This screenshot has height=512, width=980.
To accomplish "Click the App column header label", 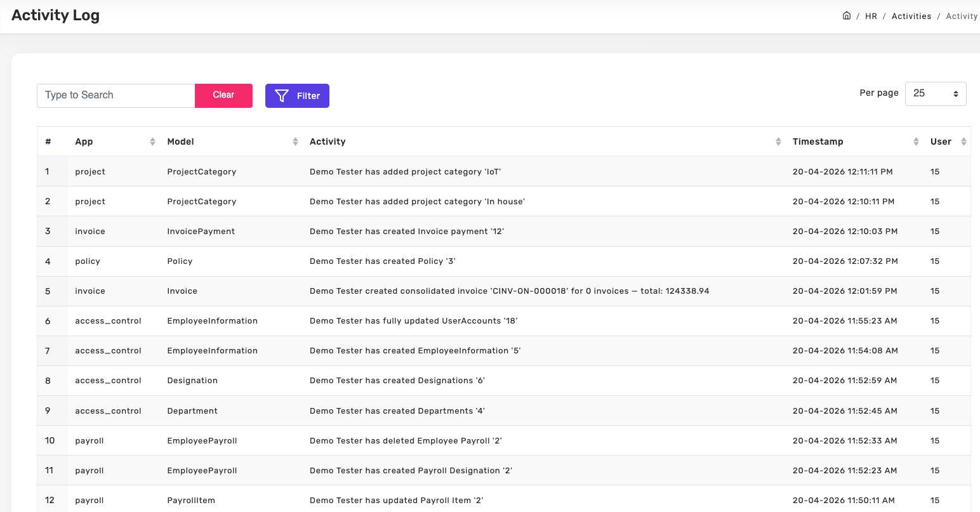I will [x=84, y=141].
